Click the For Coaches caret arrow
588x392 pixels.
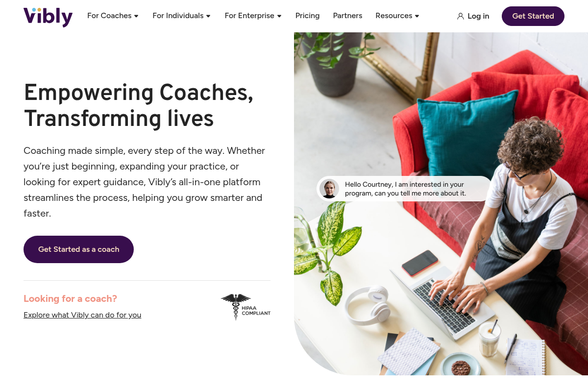tap(136, 16)
